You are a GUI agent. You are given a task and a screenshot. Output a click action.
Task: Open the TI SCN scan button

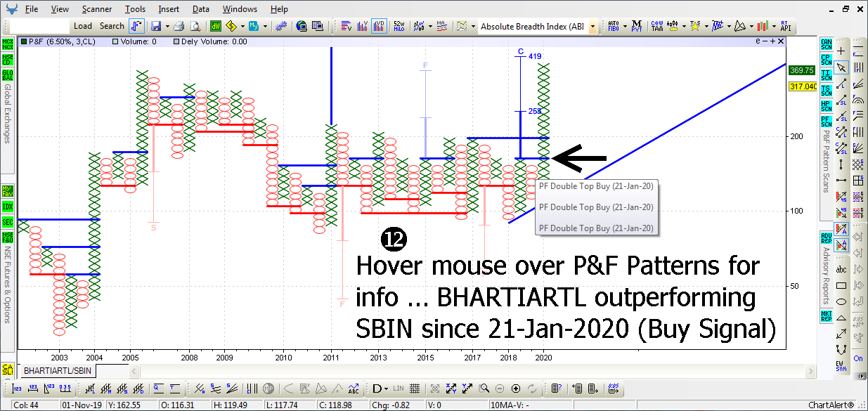tap(826, 75)
